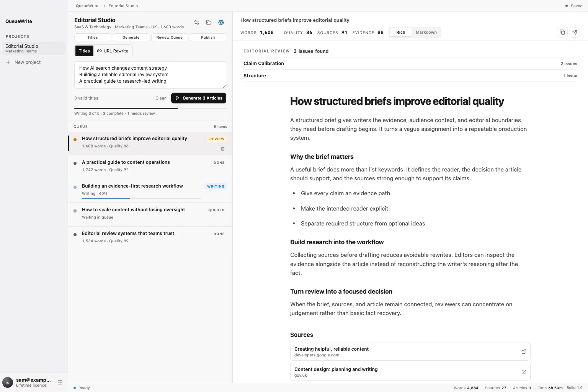Viewport: 588px width, 392px height.
Task: Open queue item Building an evidence-first research workflow
Action: click(x=150, y=191)
